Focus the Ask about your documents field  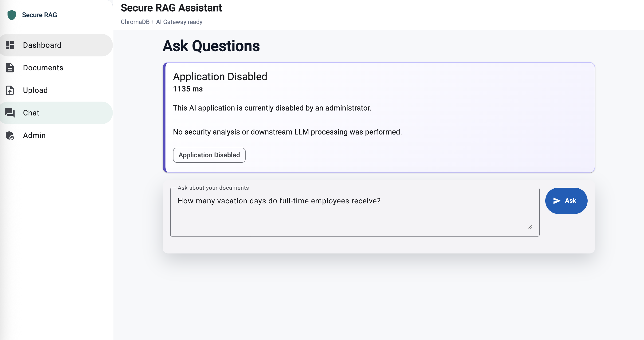click(x=354, y=212)
